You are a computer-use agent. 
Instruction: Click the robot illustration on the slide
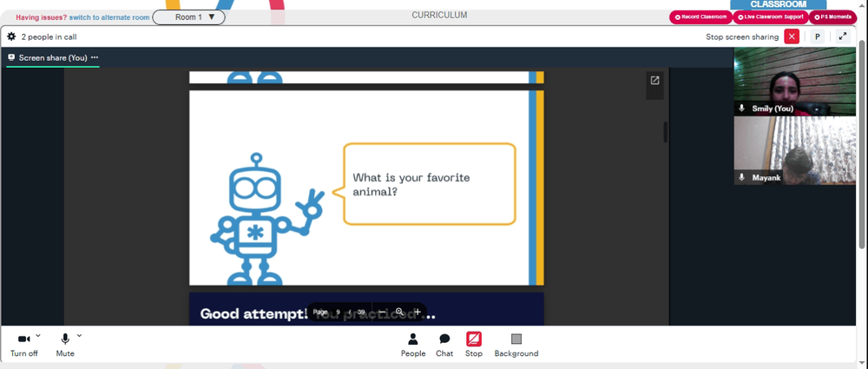point(266,219)
